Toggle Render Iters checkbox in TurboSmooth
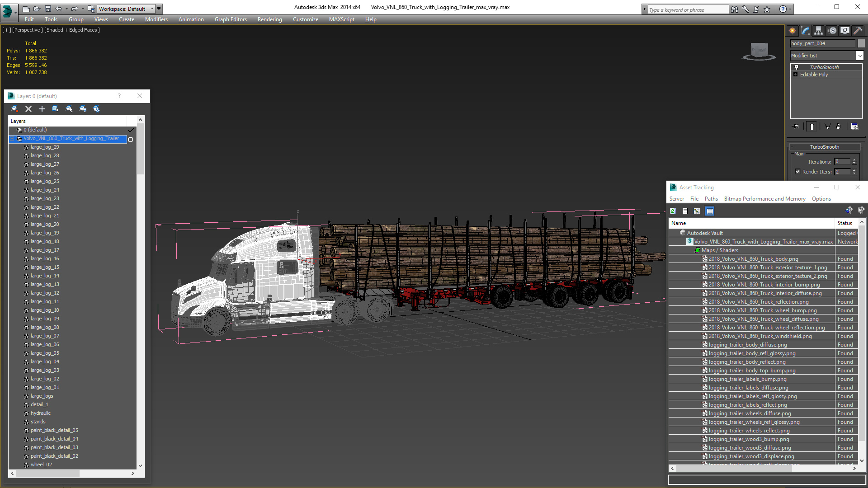The image size is (868, 488). tap(797, 172)
